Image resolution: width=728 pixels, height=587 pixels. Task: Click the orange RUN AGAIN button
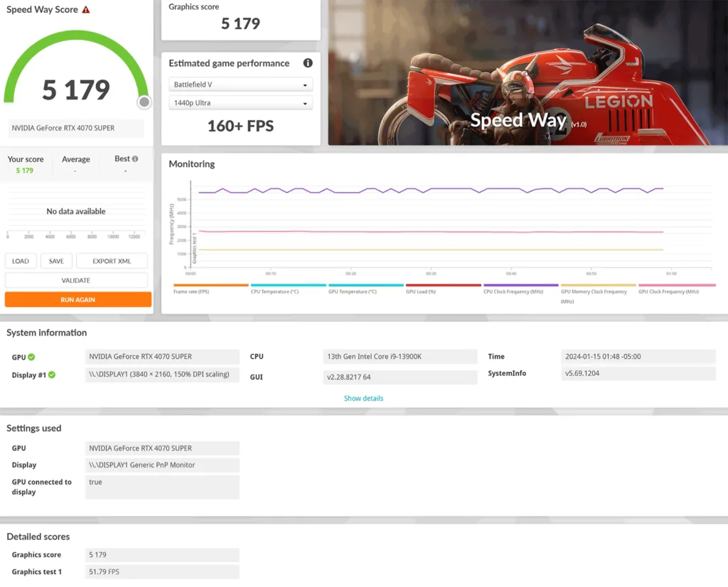click(78, 300)
